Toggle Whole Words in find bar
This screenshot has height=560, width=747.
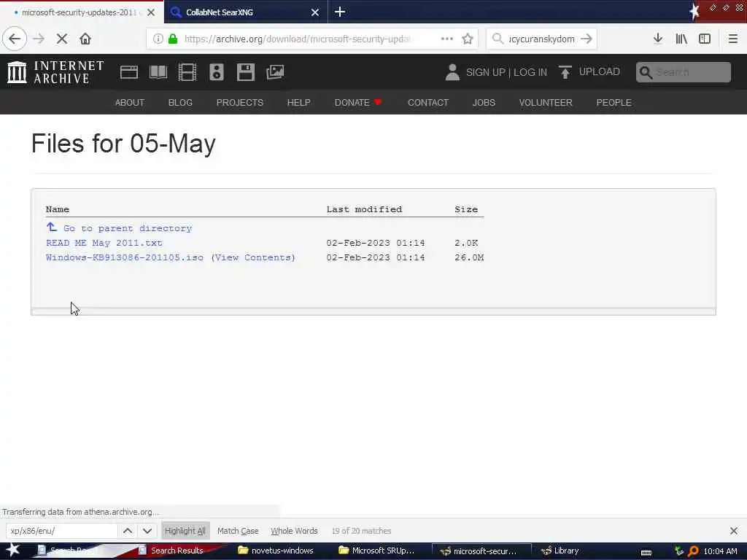[x=294, y=531]
